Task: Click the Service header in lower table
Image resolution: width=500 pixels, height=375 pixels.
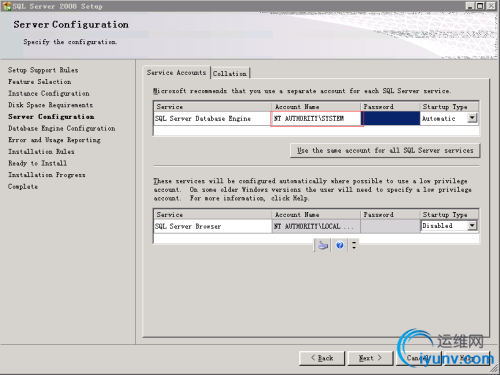Action: [x=213, y=215]
